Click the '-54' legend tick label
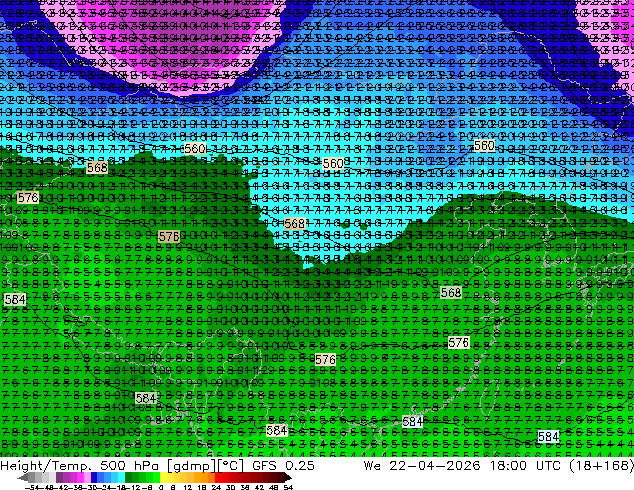The width and height of the screenshot is (634, 490). click(x=32, y=487)
